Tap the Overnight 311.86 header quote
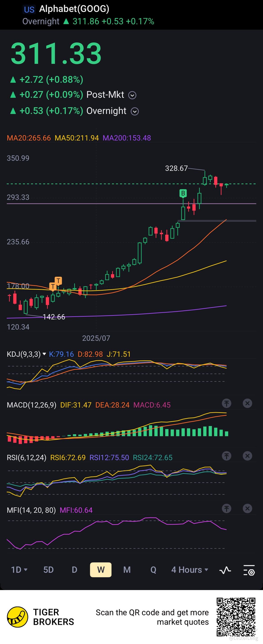 pyautogui.click(x=88, y=21)
